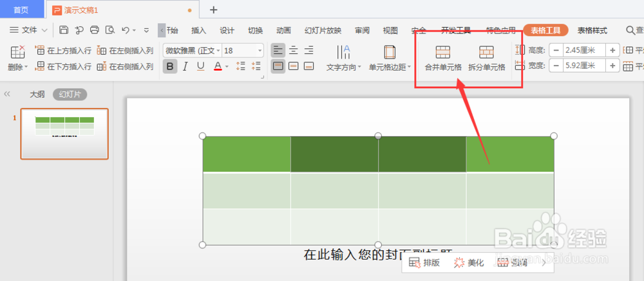Switch to the 审阅 Review tab
This screenshot has width=644, height=281.
click(x=362, y=30)
